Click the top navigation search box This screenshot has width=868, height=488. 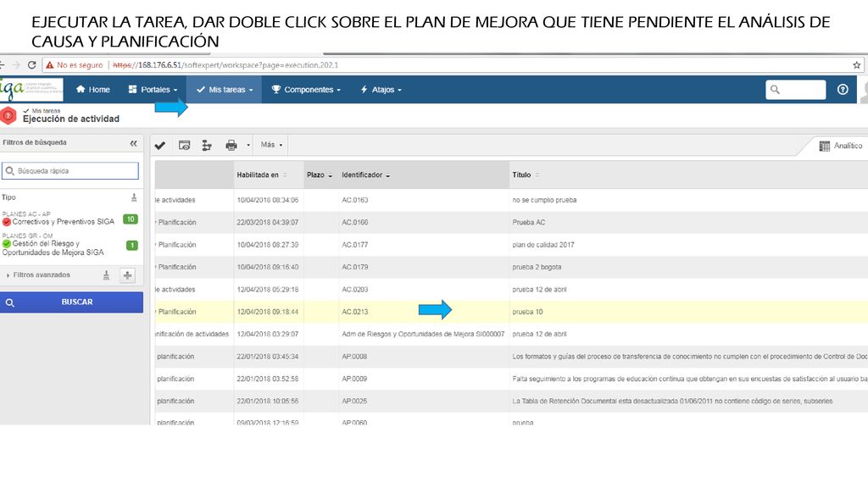pyautogui.click(x=795, y=90)
